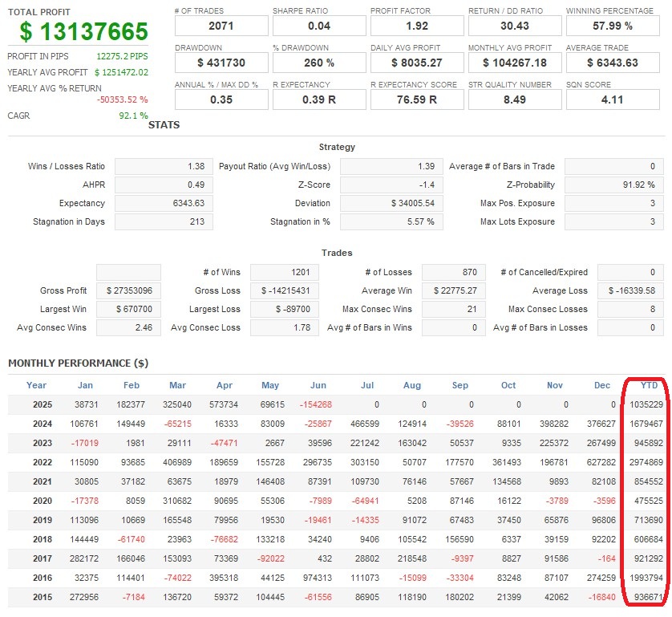Select the Winning Percentage value 57.99 %

click(613, 26)
